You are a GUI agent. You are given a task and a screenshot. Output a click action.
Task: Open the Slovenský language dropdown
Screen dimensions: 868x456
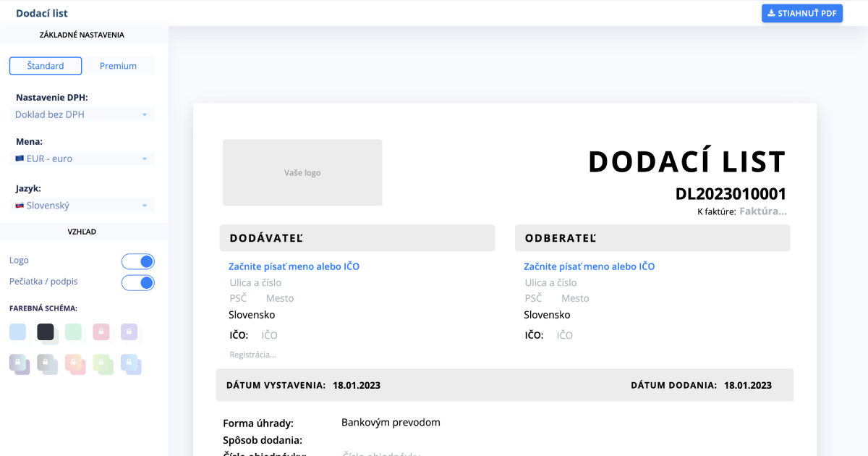tap(81, 205)
